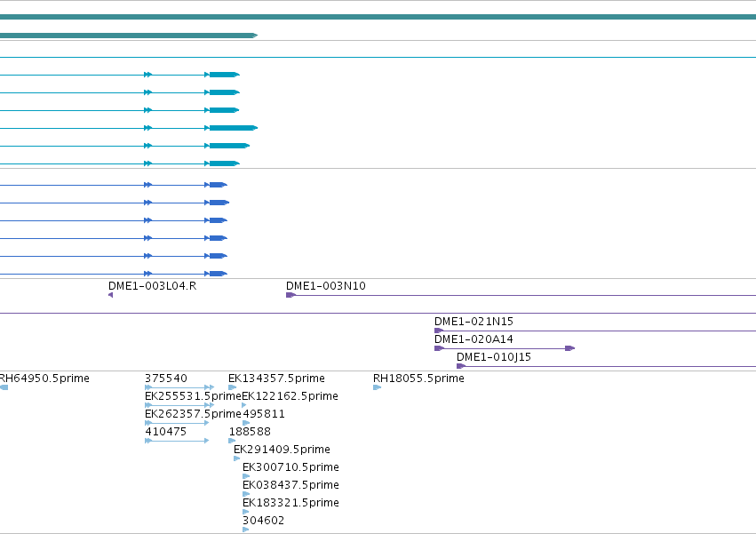This screenshot has height=534, width=756.
Task: Select the purple start block of DME1-003N10
Action: (290, 295)
